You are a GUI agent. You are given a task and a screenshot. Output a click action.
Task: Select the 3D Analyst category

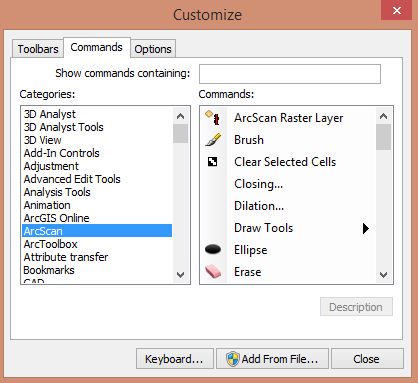coord(97,114)
